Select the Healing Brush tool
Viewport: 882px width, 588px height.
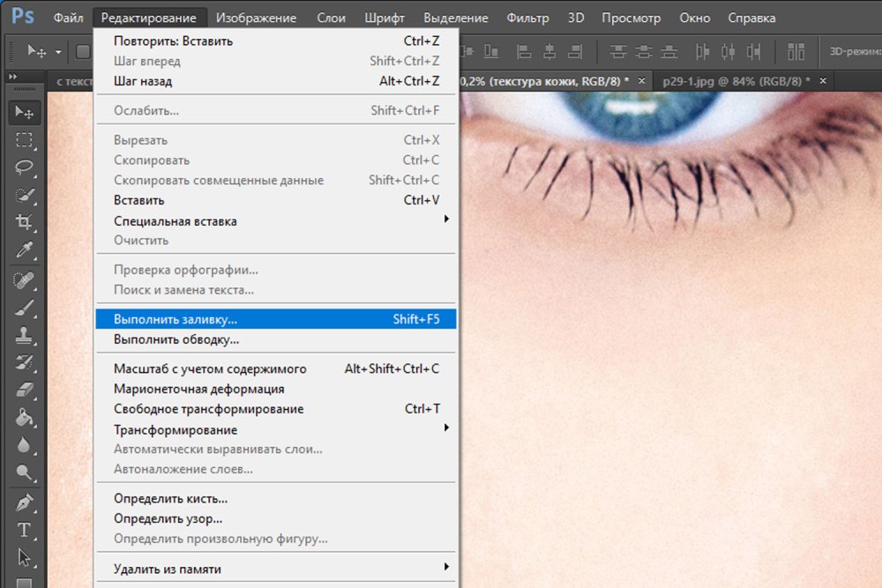coord(24,280)
